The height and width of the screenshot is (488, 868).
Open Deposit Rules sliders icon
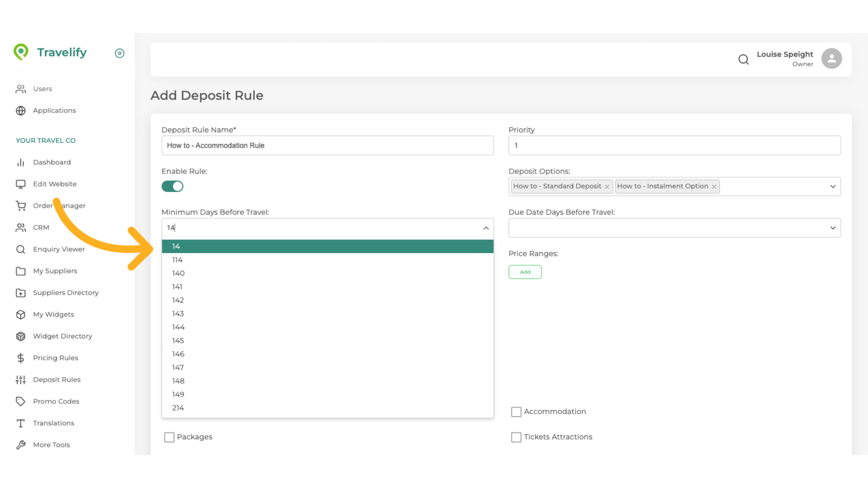[21, 380]
